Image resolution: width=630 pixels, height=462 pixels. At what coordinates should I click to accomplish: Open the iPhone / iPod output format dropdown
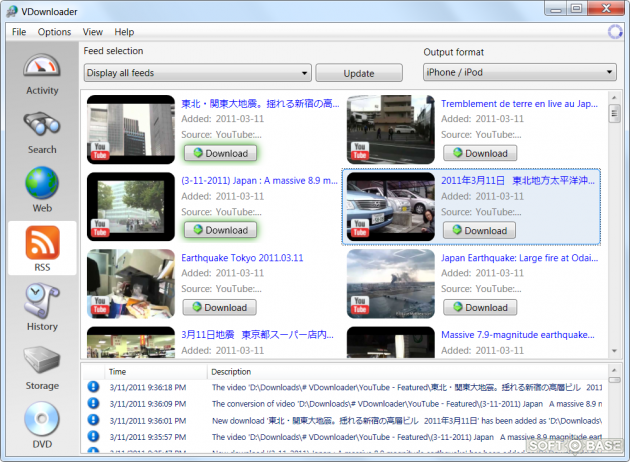tap(520, 73)
